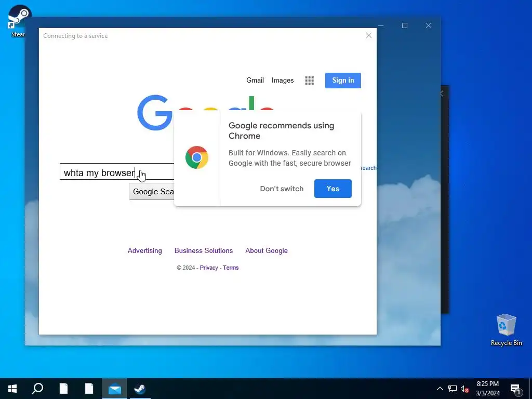Screen dimensions: 532x399
Task: Click the 'Connecting to a service' title text
Action: 75,36
